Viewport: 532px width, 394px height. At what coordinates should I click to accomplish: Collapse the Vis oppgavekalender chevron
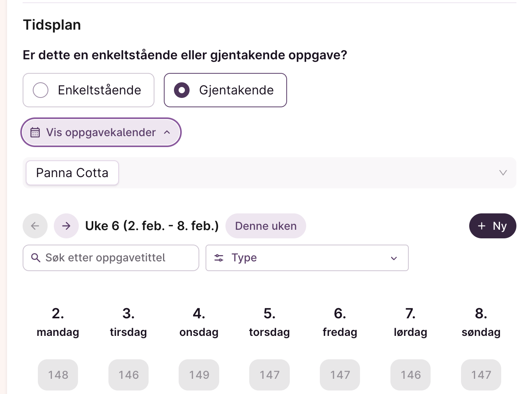click(x=167, y=133)
